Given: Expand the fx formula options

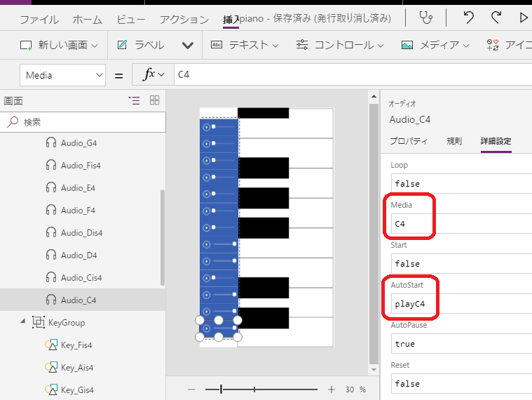Looking at the screenshot, I should click(153, 74).
